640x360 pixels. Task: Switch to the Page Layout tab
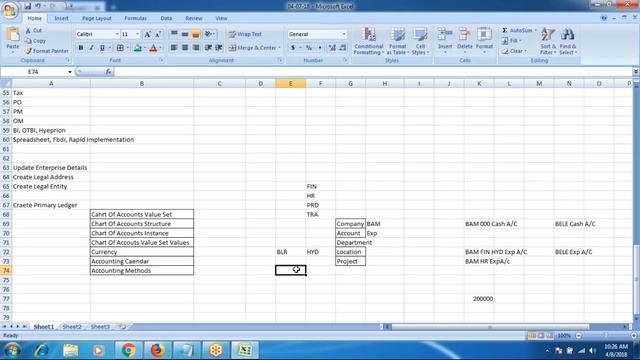97,18
